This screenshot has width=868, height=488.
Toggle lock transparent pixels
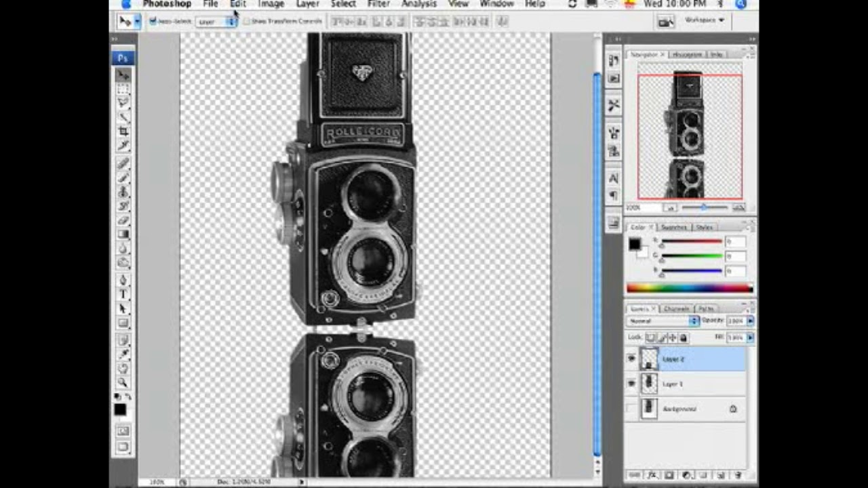coord(651,338)
